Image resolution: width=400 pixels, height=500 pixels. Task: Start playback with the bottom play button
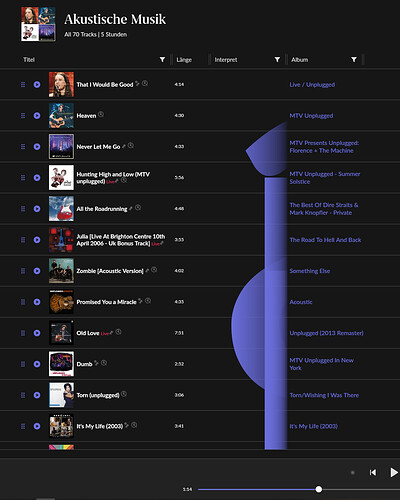(x=394, y=472)
